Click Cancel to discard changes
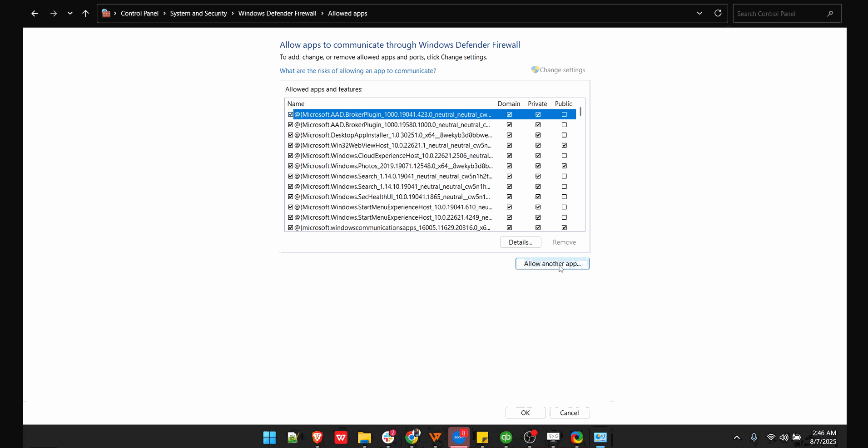The width and height of the screenshot is (868, 448). pos(570,413)
